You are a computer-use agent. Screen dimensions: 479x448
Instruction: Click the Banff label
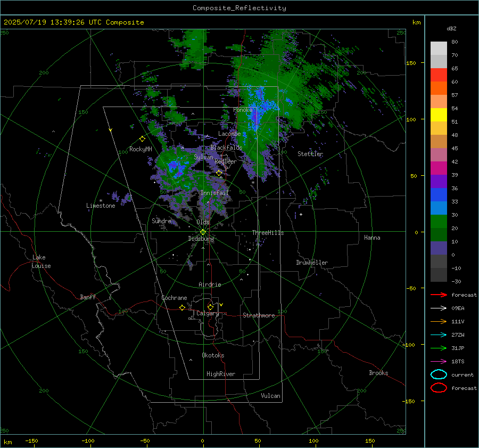[88, 297]
